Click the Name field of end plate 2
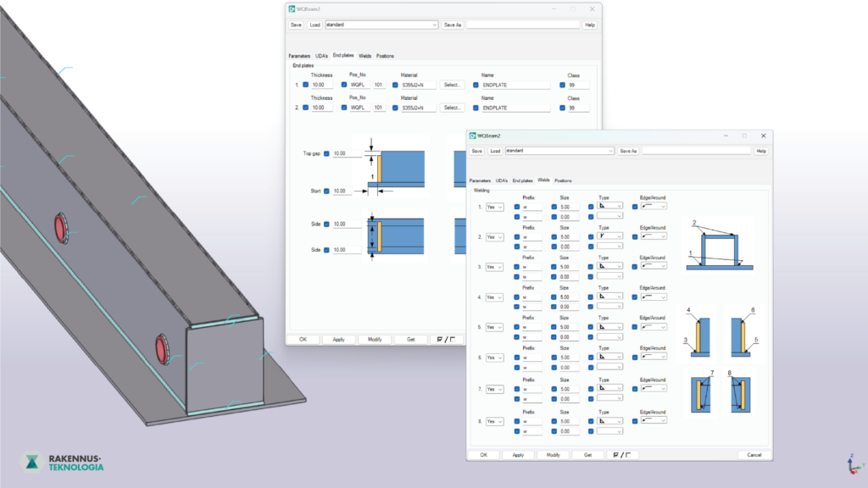Viewport: 868px width, 488px height. [x=516, y=108]
